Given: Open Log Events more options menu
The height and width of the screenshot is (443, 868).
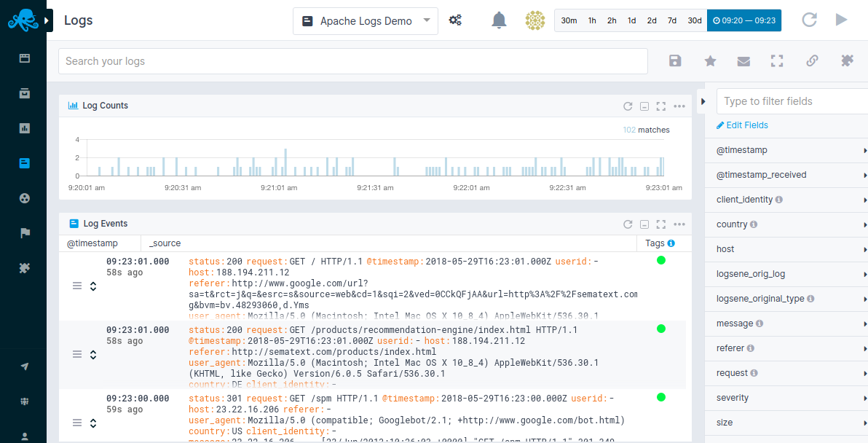Looking at the screenshot, I should click(x=679, y=224).
